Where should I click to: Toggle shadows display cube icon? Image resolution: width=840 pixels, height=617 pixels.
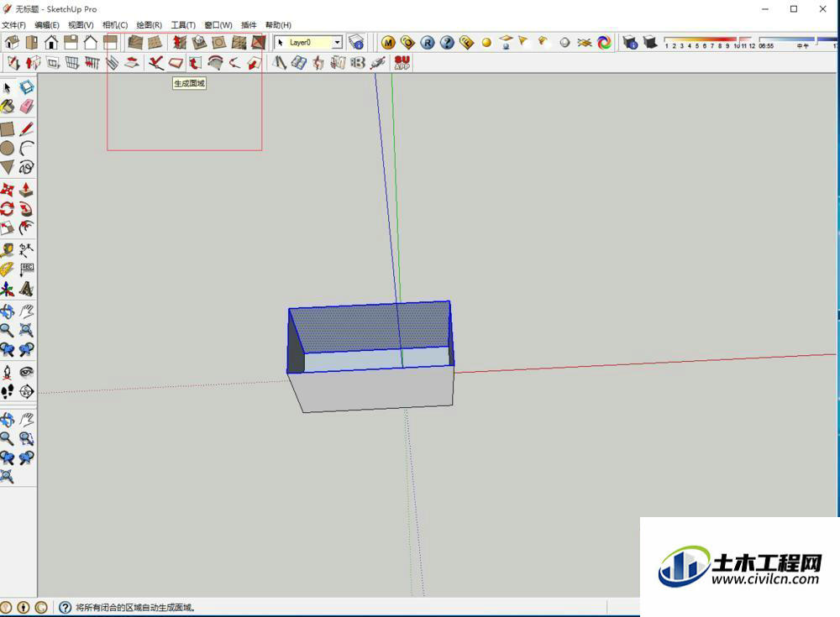(650, 42)
